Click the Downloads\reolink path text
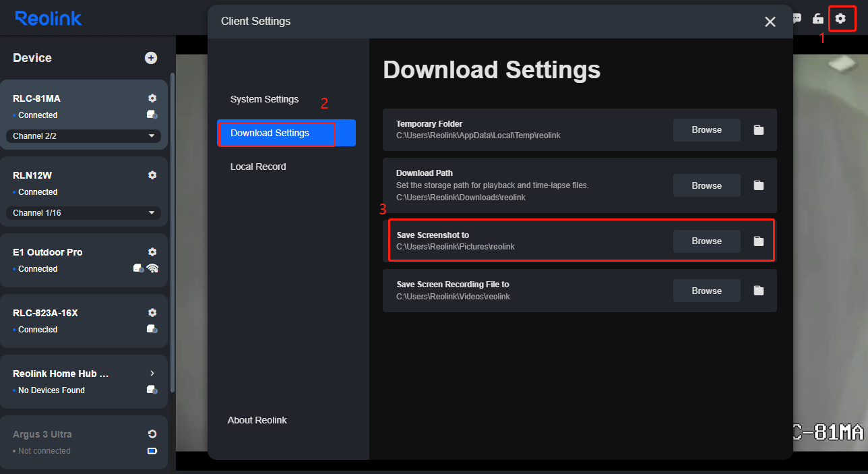This screenshot has width=868, height=474. (x=461, y=198)
